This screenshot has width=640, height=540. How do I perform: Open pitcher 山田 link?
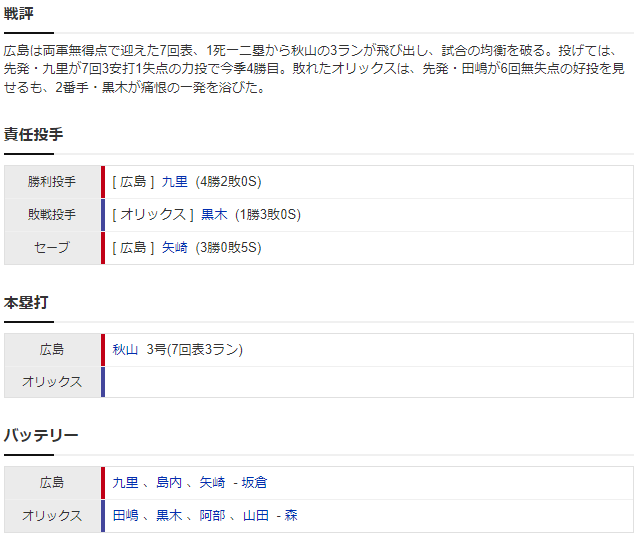tap(256, 516)
